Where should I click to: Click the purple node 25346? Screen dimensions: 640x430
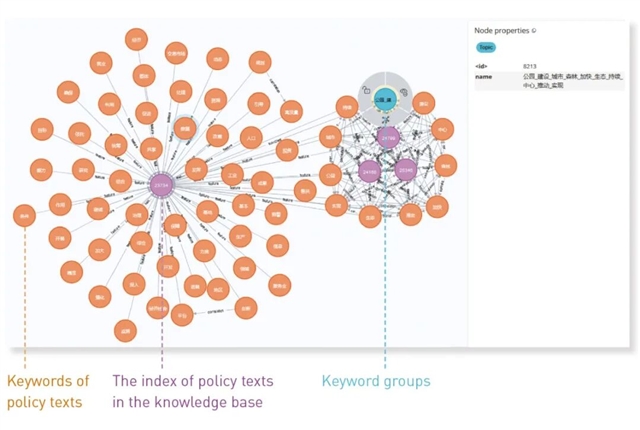(x=405, y=171)
